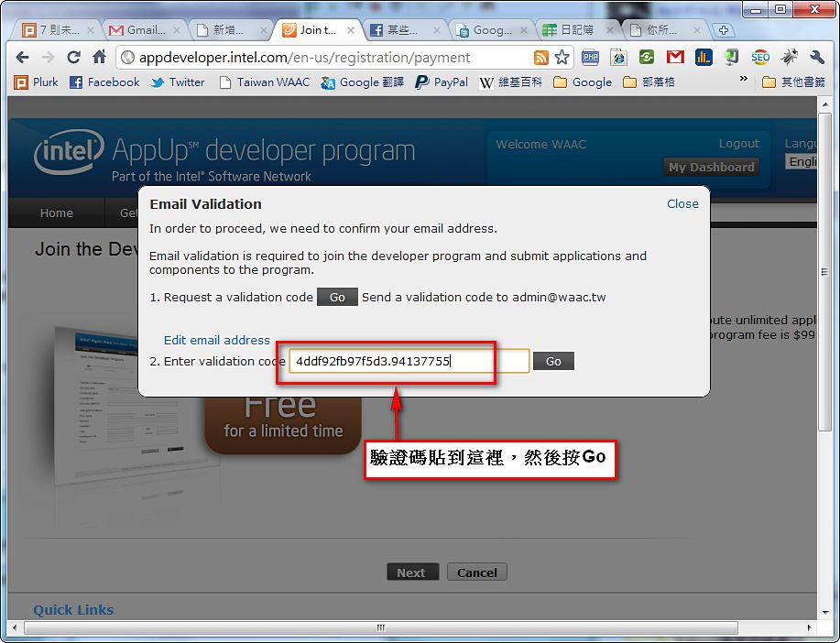Close the Email Validation dialog
This screenshot has height=643, width=840.
point(682,203)
